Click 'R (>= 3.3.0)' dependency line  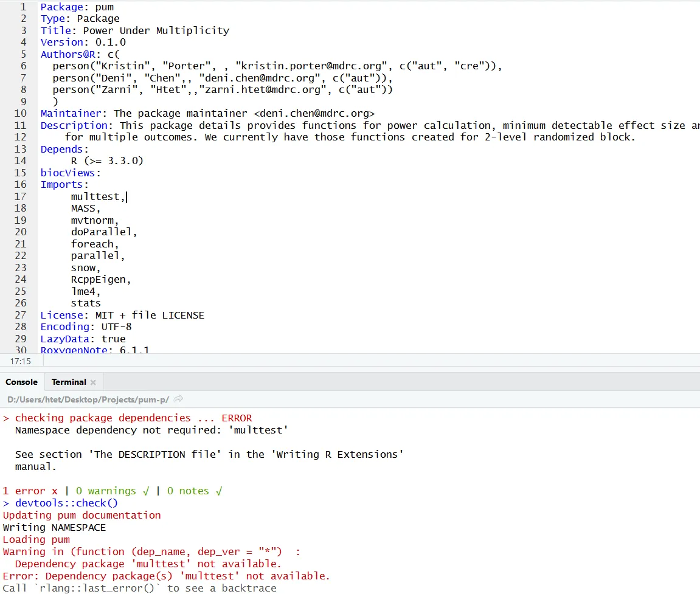click(x=107, y=161)
